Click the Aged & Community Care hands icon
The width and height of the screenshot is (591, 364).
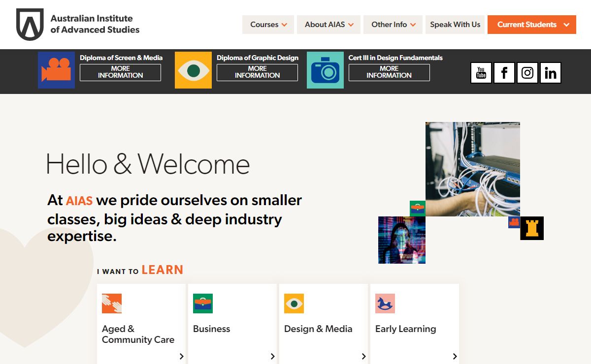click(x=112, y=303)
